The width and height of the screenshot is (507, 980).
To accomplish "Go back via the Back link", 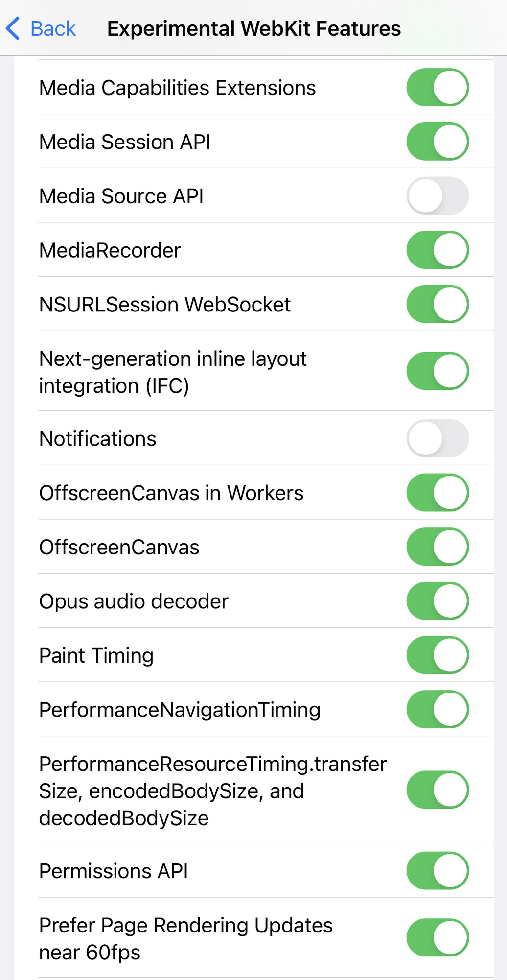I will [x=53, y=28].
